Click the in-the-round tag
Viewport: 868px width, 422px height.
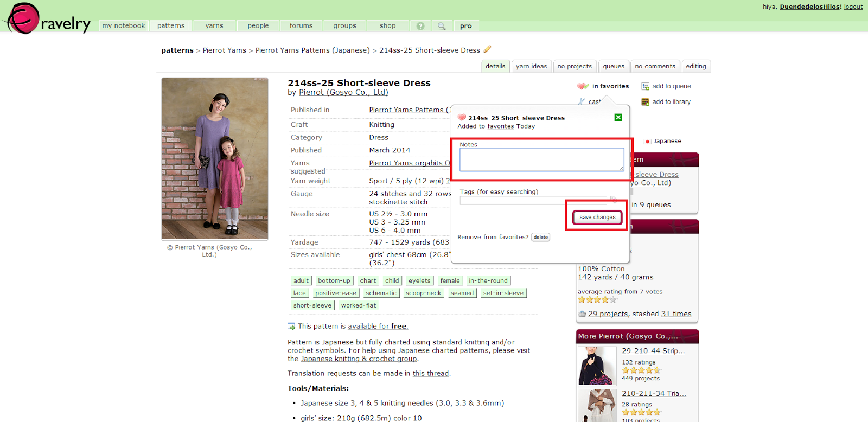click(488, 280)
